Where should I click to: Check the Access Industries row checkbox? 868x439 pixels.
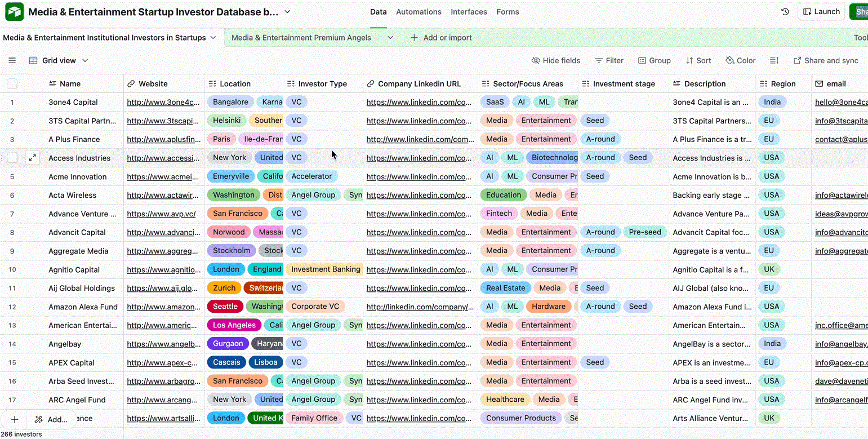point(12,158)
